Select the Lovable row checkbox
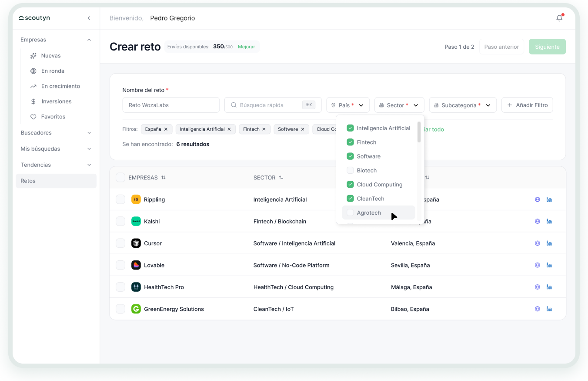 [120, 265]
